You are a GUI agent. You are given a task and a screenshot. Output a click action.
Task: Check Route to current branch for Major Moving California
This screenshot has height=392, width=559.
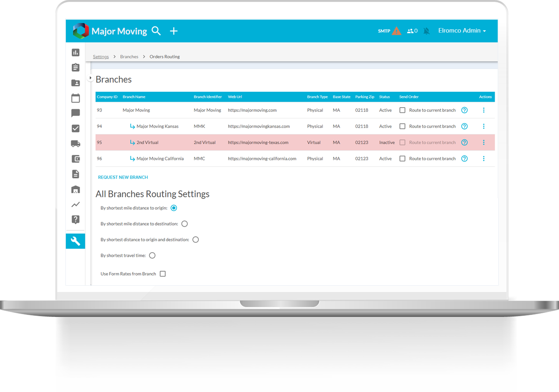click(402, 158)
